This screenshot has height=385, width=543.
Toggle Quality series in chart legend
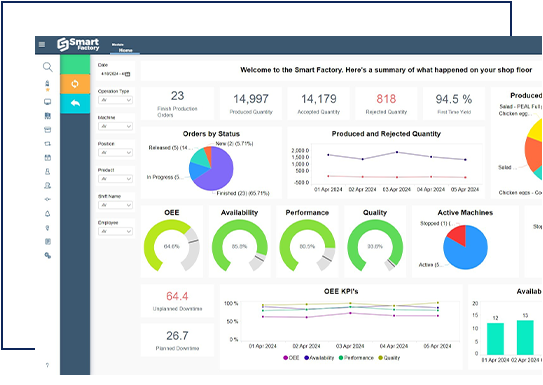point(389,358)
